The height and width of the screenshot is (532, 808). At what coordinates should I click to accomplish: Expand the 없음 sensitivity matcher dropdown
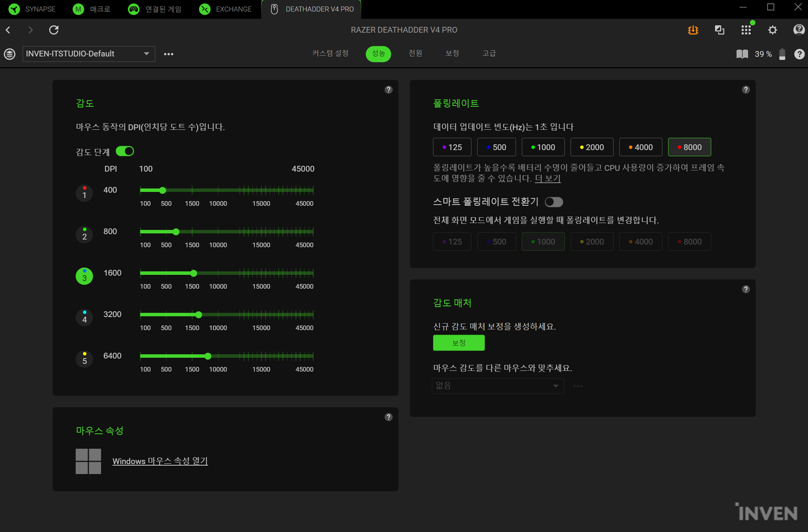(x=498, y=386)
